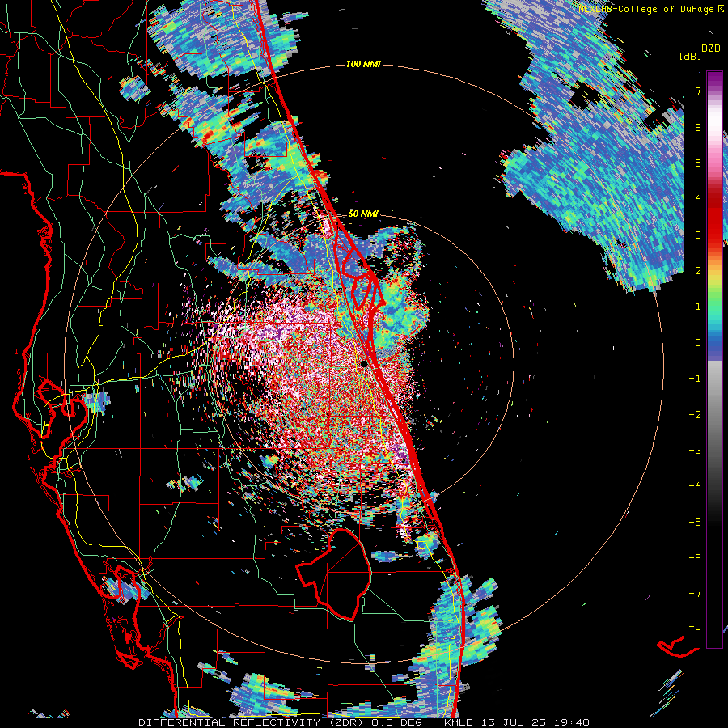Click the -4 value on the color scale

[x=695, y=486]
